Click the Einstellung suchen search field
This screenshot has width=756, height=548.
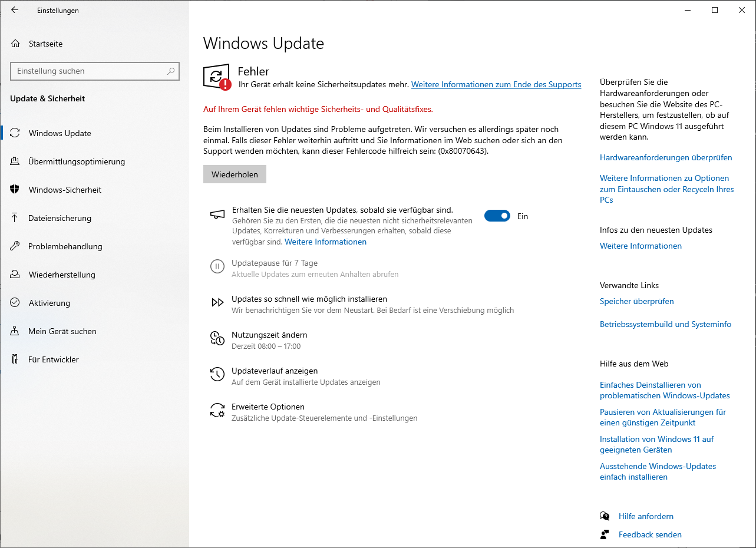coord(95,71)
